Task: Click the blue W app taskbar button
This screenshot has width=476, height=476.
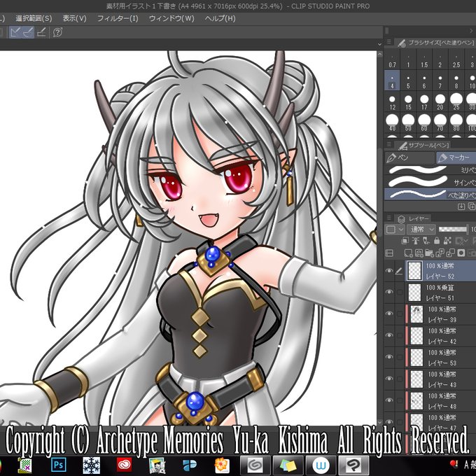Action: [321, 465]
